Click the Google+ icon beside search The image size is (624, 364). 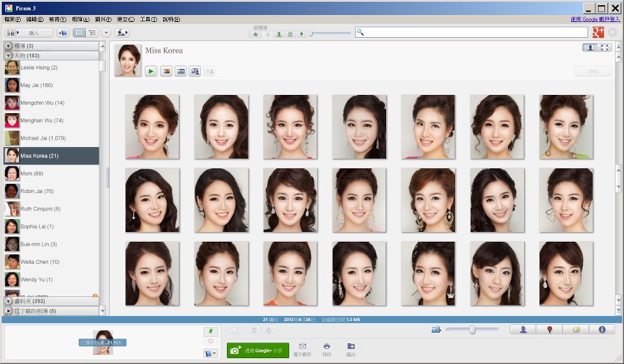598,32
